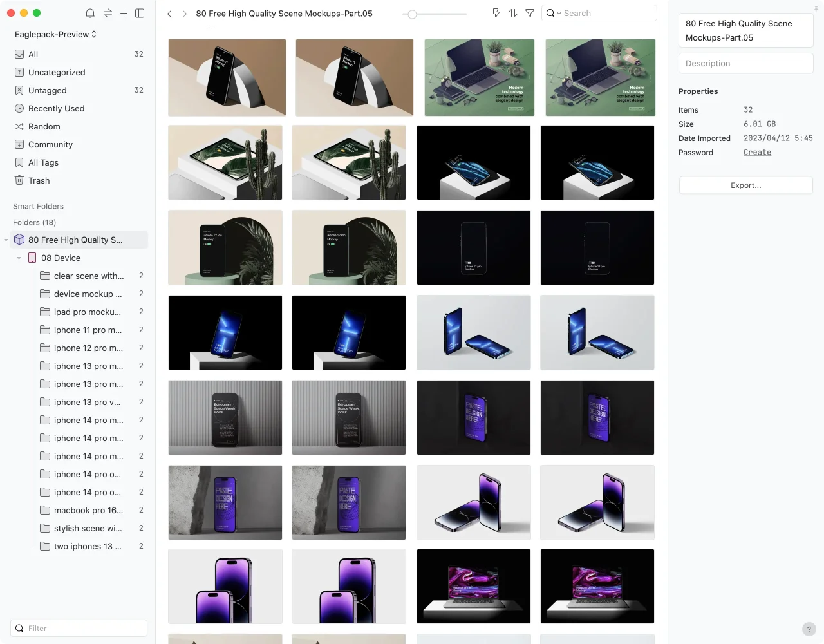The height and width of the screenshot is (644, 824).
Task: Select the macbook pro 16 folder
Action: [88, 511]
